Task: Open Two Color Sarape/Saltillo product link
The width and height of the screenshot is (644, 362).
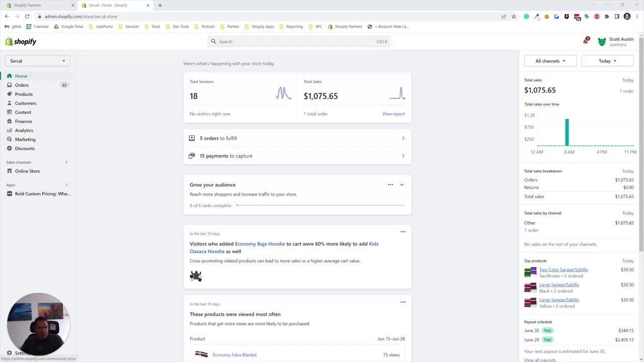Action: (563, 269)
